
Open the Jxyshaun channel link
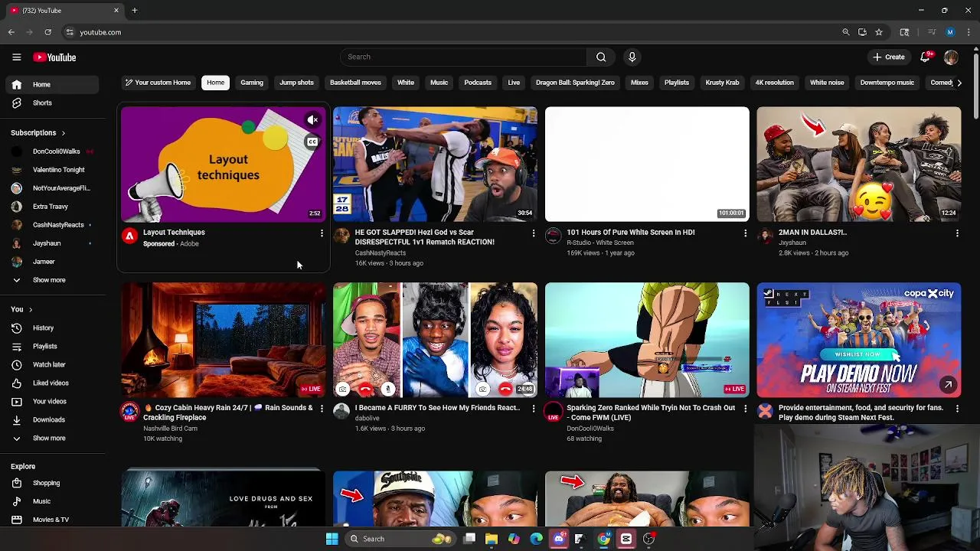[792, 243]
